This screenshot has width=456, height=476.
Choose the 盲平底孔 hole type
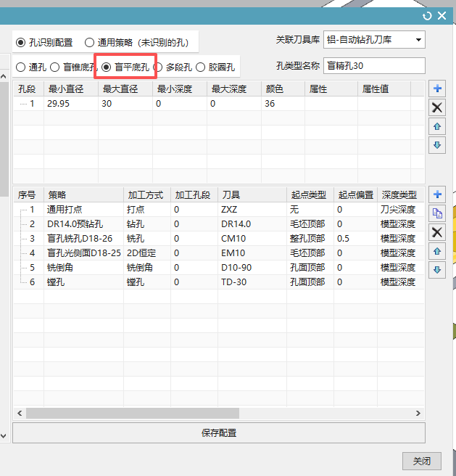pyautogui.click(x=125, y=67)
